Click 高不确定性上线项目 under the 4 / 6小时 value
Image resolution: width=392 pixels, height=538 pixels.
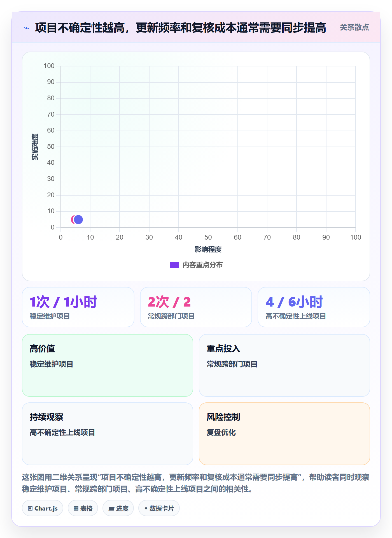coord(296,316)
